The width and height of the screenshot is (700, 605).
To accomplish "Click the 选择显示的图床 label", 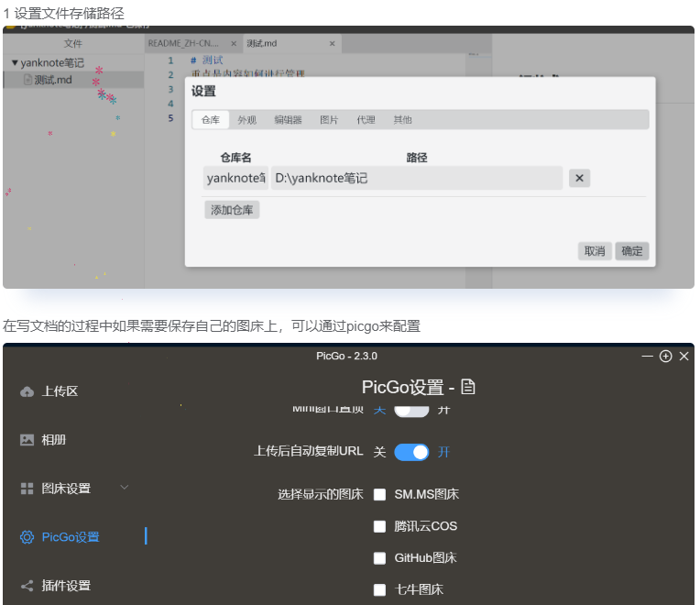I will pyautogui.click(x=320, y=494).
